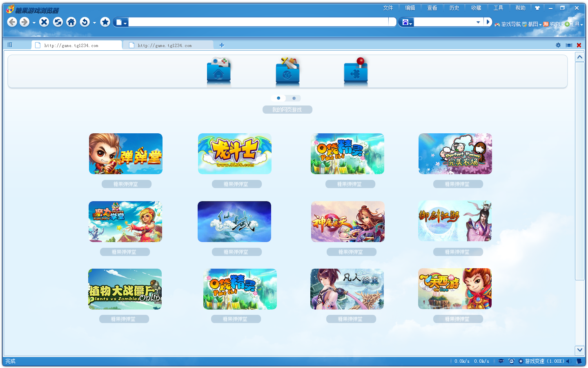The height and width of the screenshot is (368, 588).
Task: Click the search go arrow button
Action: (x=488, y=22)
